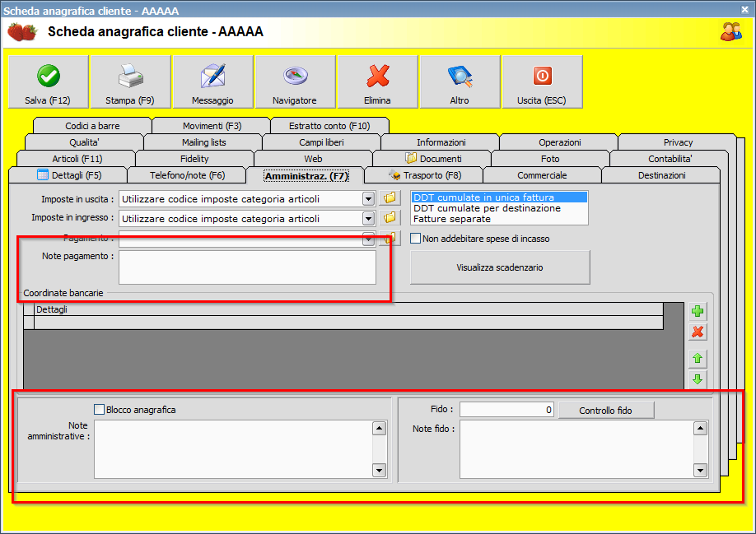The image size is (756, 534).
Task: Open the Trasporto (F8) tab
Action: [x=424, y=175]
